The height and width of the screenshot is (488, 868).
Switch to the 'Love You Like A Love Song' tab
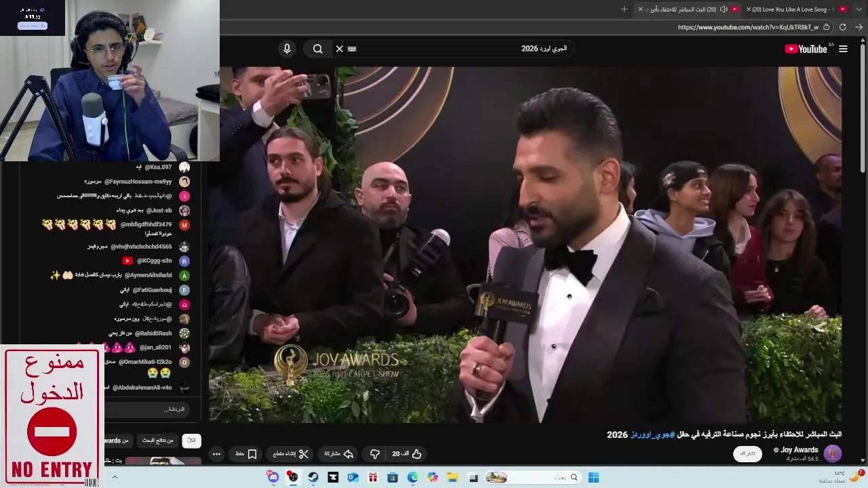[795, 9]
